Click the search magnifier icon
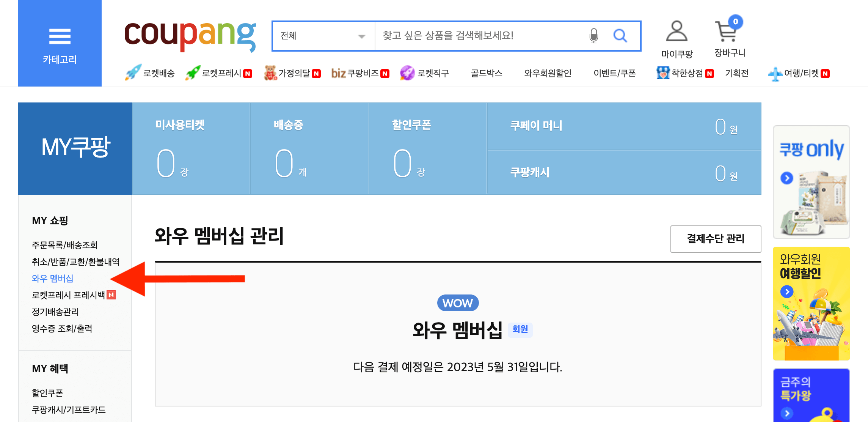This screenshot has width=868, height=422. (620, 36)
